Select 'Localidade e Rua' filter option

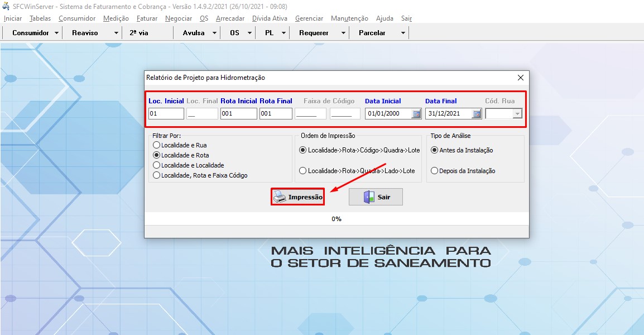[x=157, y=145]
